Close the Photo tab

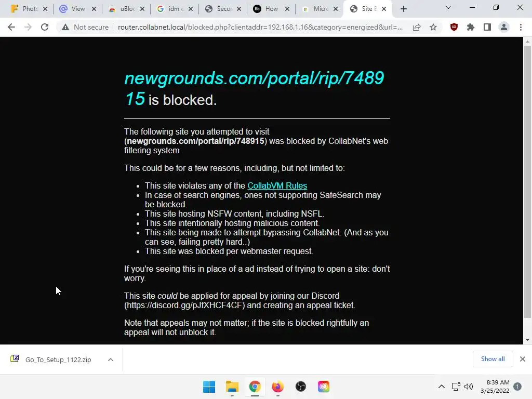pos(45,9)
